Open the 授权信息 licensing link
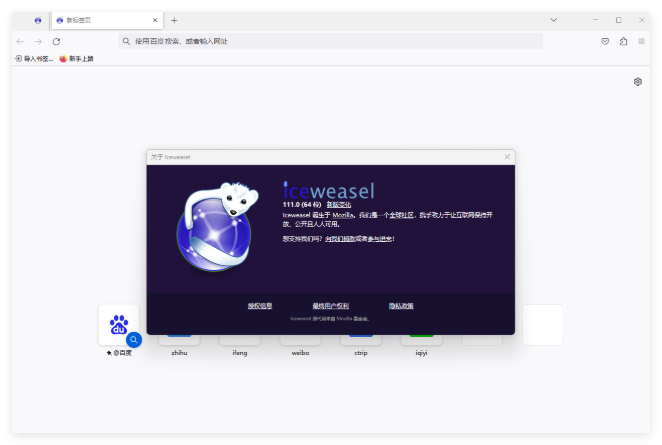This screenshot has width=662, height=445. 260,306
